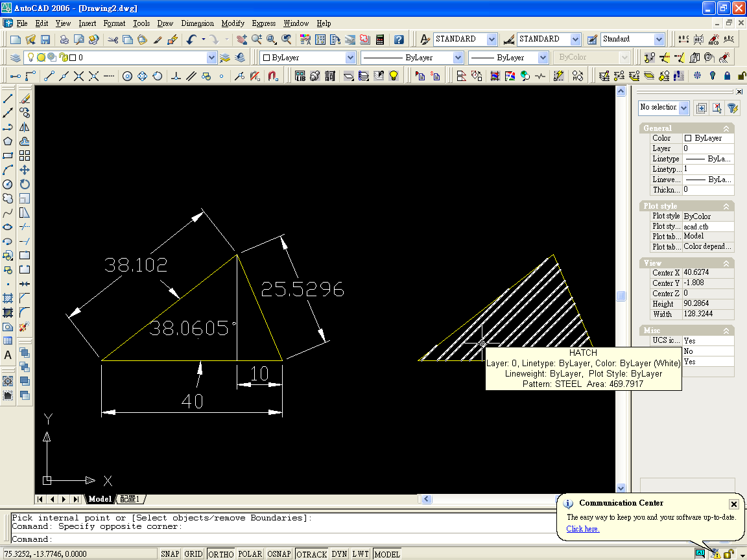This screenshot has height=560, width=747.
Task: Click the drawing area vertical scrollbar down arrow
Action: [621, 488]
